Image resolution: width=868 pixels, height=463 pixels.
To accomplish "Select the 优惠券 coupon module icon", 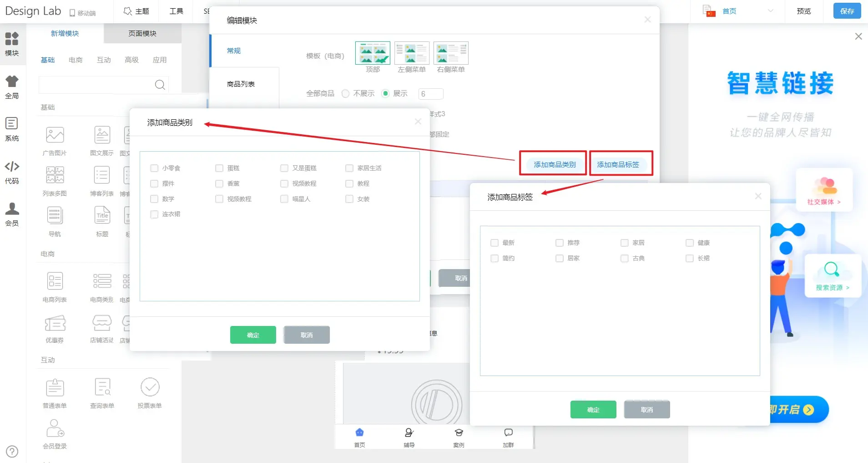I will click(55, 323).
